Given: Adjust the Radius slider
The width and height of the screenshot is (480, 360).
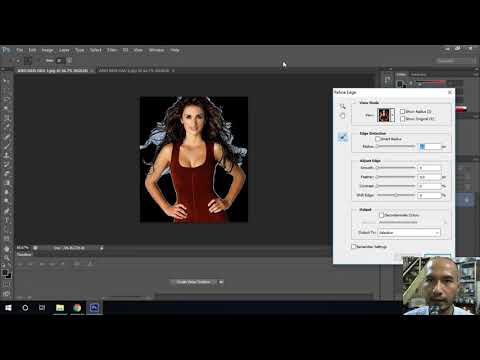Looking at the screenshot, I should coord(396,146).
